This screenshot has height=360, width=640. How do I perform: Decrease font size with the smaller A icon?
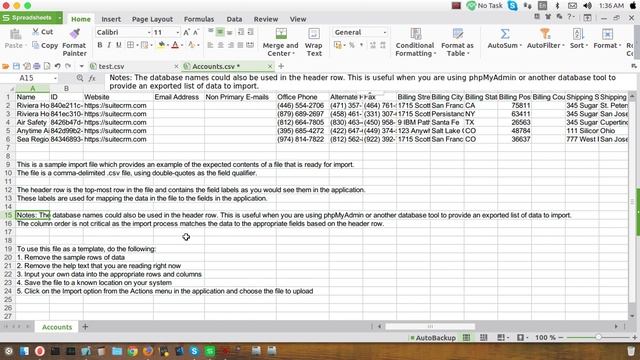tap(196, 32)
